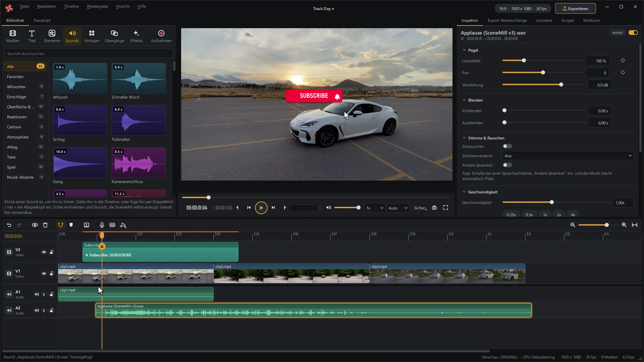
Task: Add a marker in the timeline toolbar
Action: point(71,225)
